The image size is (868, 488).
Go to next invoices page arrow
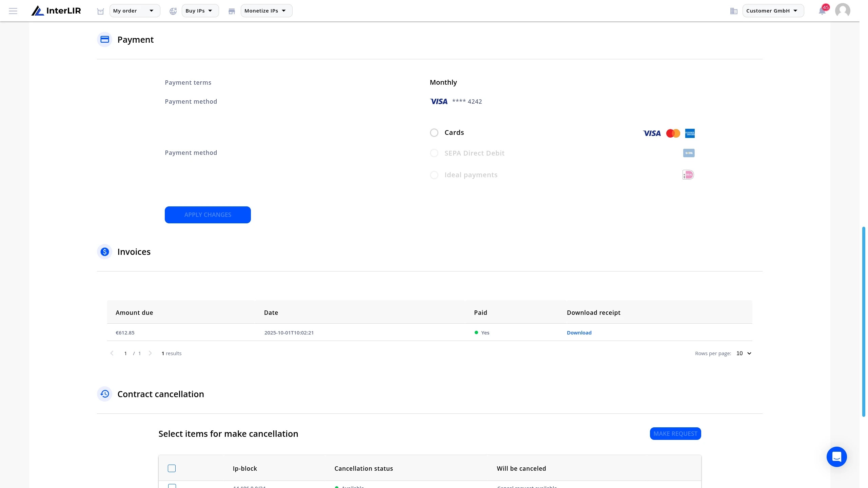click(150, 353)
